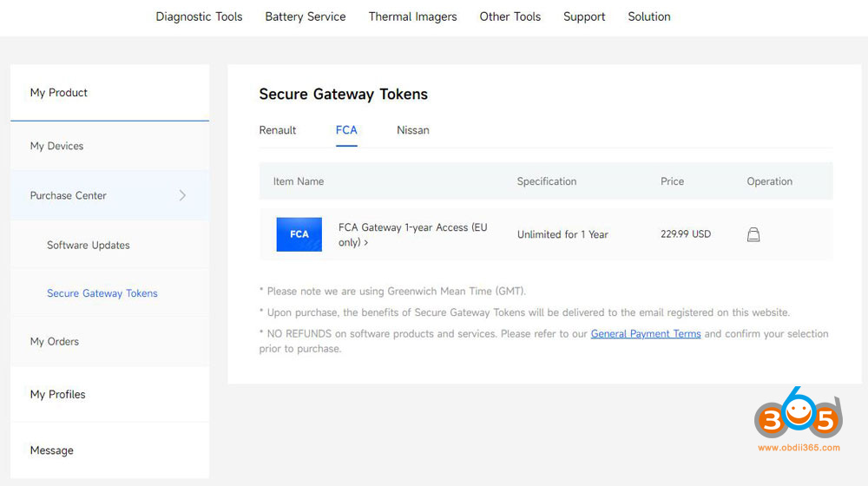
Task: Follow the General Payment Terms link
Action: point(646,334)
